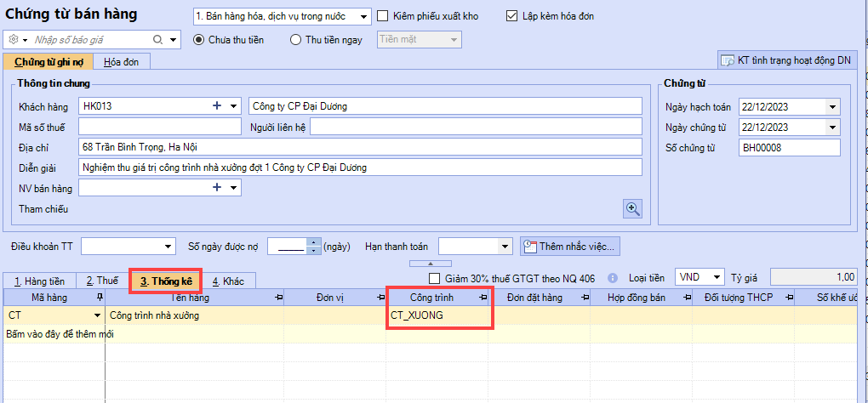Open the Loại tiền VND dropdown
868x403 pixels.
[x=716, y=277]
